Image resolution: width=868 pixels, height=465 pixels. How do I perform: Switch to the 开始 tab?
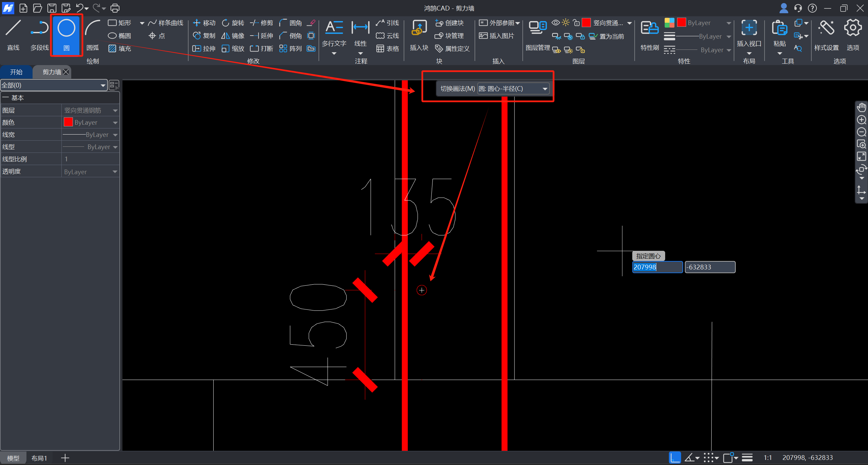point(16,72)
